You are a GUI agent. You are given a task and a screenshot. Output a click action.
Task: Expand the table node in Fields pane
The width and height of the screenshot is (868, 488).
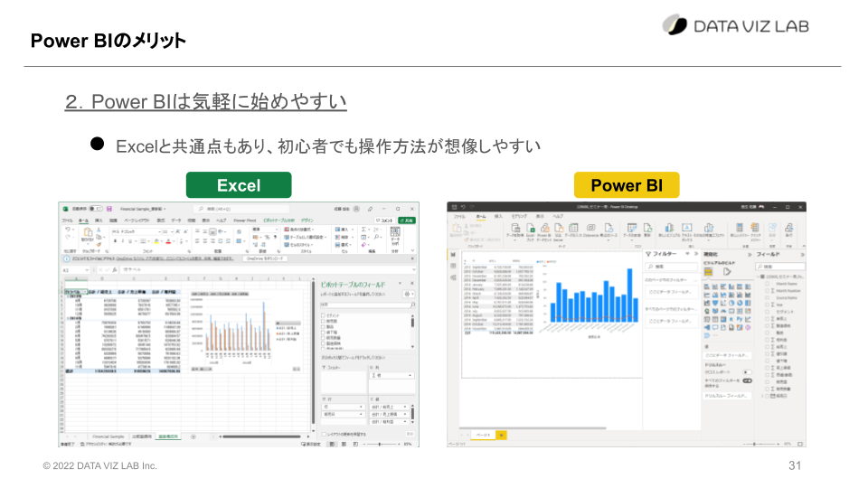tap(759, 277)
